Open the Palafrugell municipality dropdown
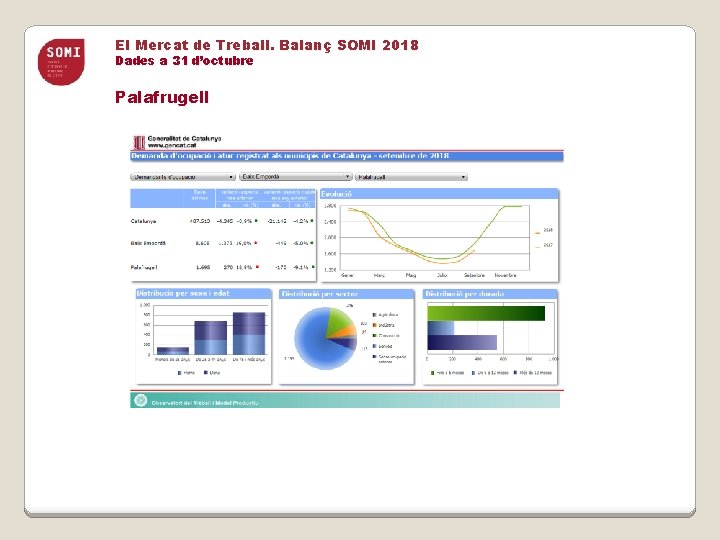720x540 pixels. tap(411, 177)
